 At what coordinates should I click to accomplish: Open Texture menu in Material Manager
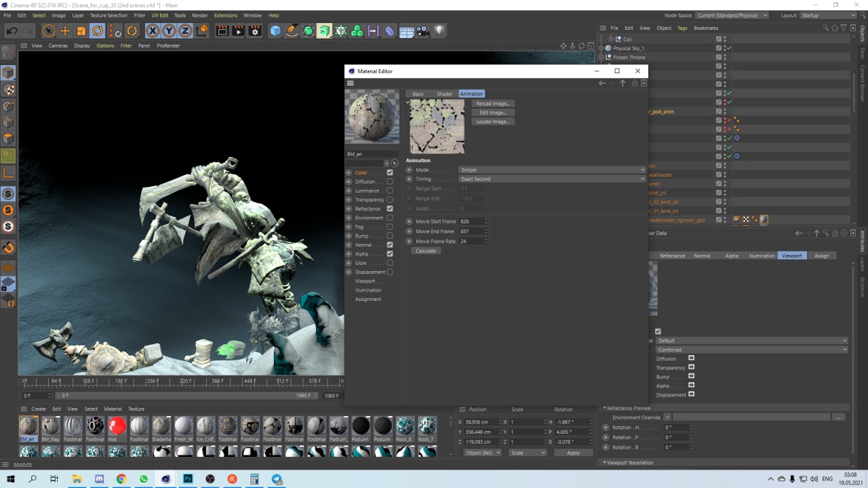pos(136,409)
